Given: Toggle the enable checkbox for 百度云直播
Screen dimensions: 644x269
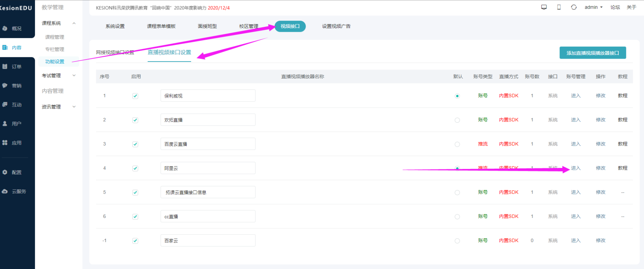Looking at the screenshot, I should 135,144.
